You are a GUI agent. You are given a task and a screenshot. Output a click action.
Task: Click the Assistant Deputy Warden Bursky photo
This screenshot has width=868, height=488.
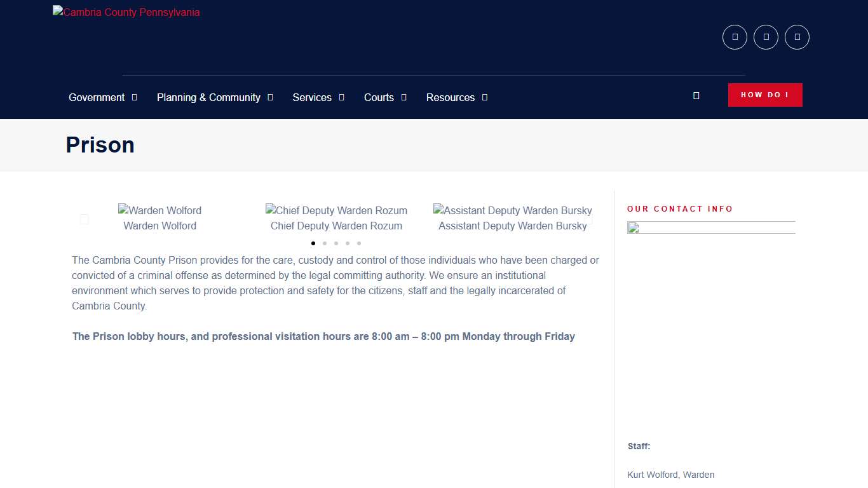point(512,210)
